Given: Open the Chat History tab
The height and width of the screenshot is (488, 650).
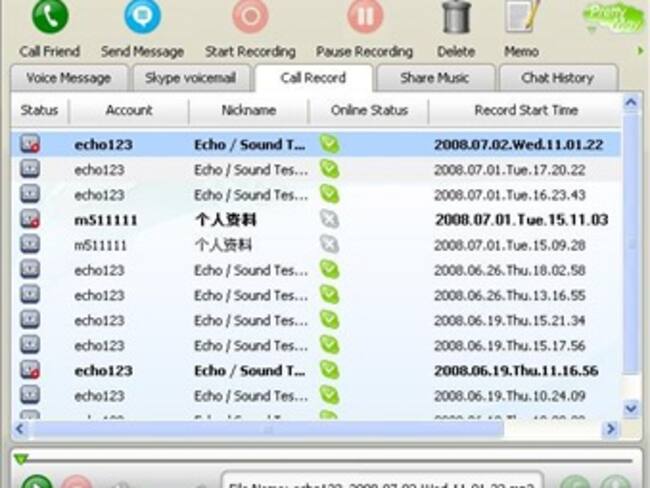Looking at the screenshot, I should pos(557,78).
